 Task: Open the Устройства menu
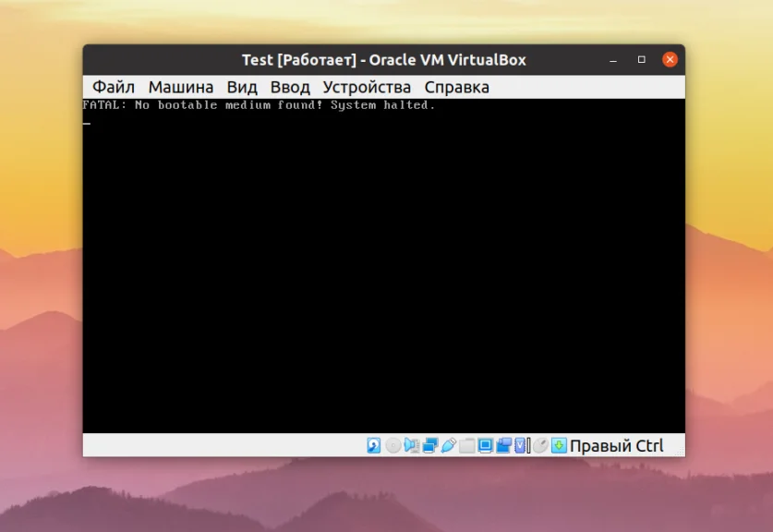point(368,86)
